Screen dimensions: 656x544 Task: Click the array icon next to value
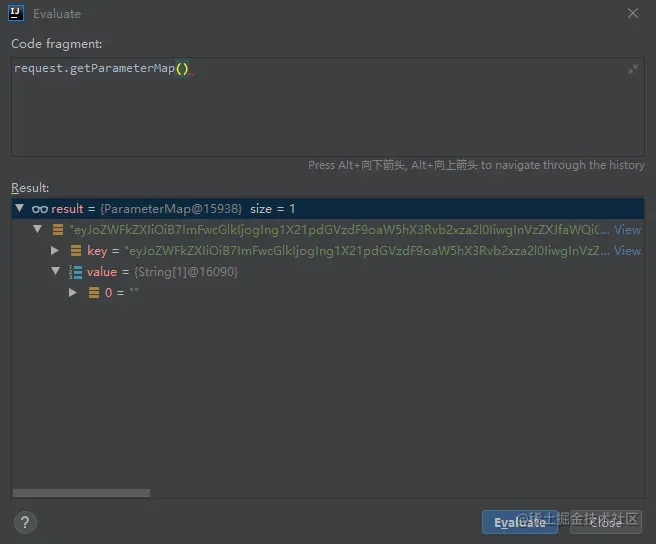(x=75, y=272)
